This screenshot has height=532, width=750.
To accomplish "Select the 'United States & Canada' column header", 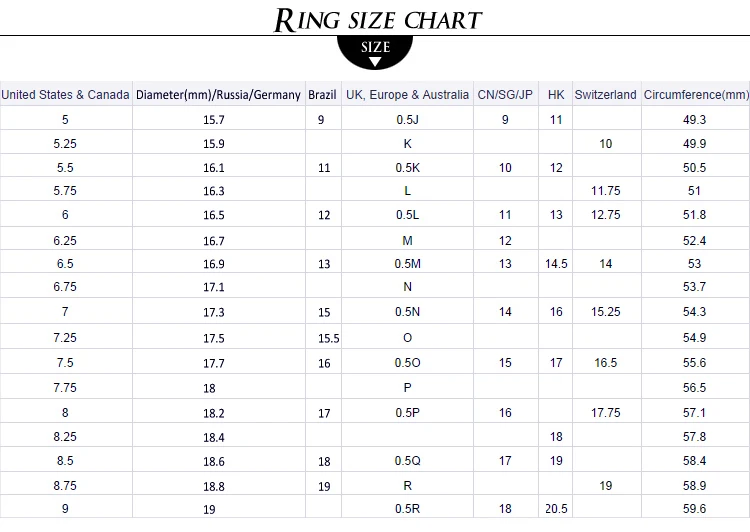I will [66, 95].
